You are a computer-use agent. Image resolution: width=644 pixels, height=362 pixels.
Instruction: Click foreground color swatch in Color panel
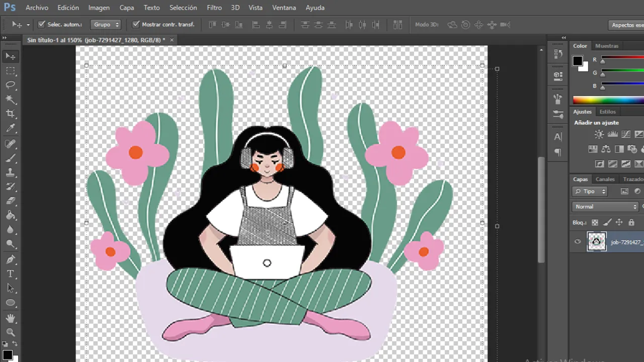pos(578,61)
